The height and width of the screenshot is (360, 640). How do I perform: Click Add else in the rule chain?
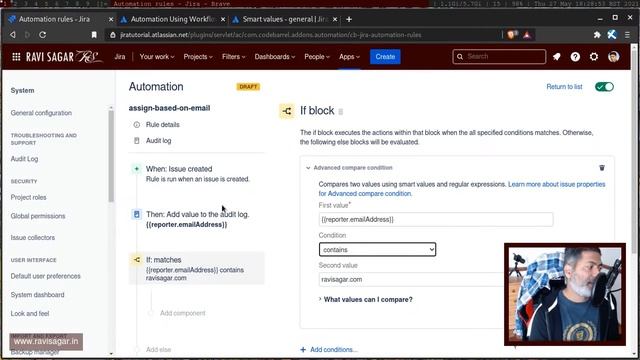pyautogui.click(x=158, y=349)
